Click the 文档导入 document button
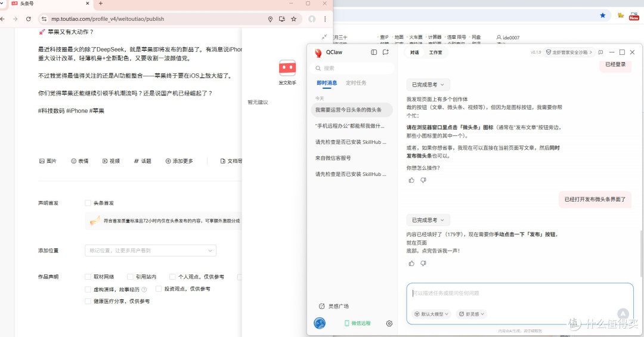The width and height of the screenshot is (644, 337). coord(231,161)
